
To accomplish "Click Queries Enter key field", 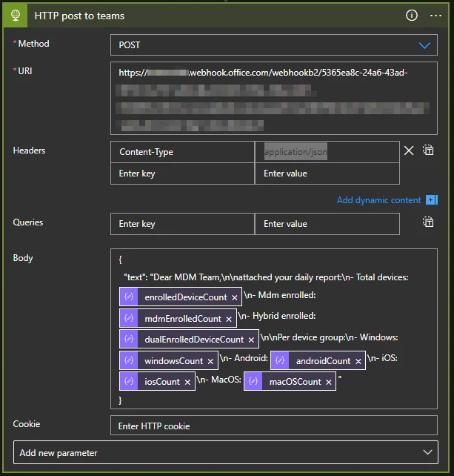I will point(182,224).
